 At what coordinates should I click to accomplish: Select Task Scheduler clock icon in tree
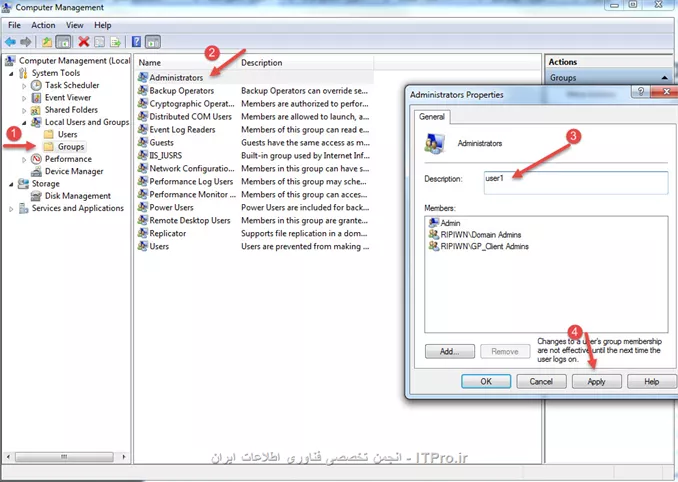coord(36,85)
